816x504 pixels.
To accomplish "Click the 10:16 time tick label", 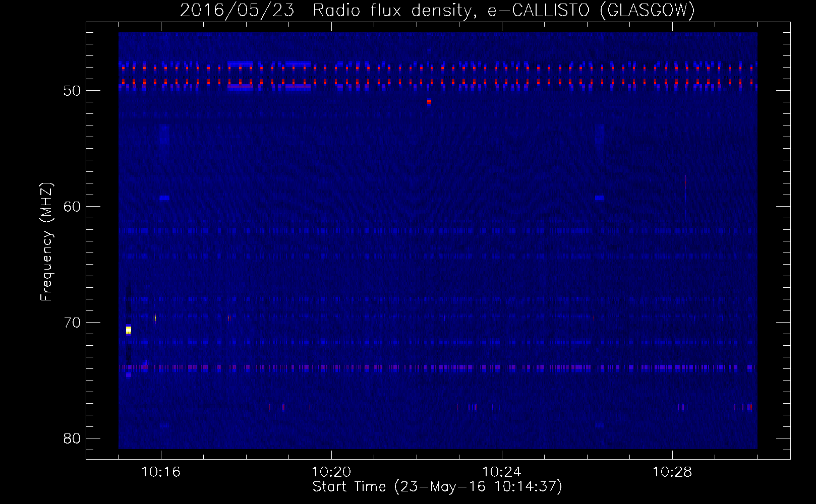I will [x=161, y=472].
